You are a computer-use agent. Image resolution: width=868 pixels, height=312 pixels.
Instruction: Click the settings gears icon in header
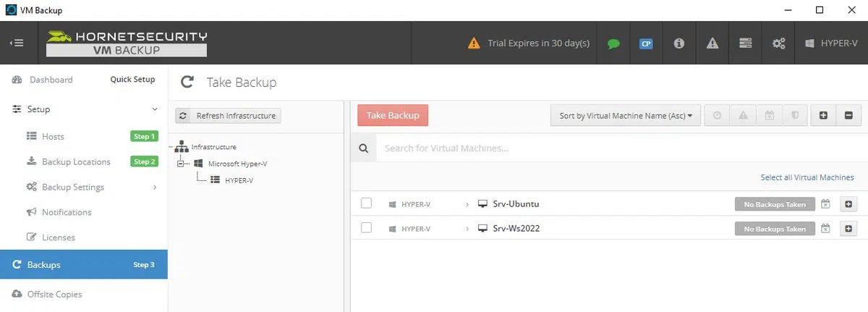coord(778,43)
